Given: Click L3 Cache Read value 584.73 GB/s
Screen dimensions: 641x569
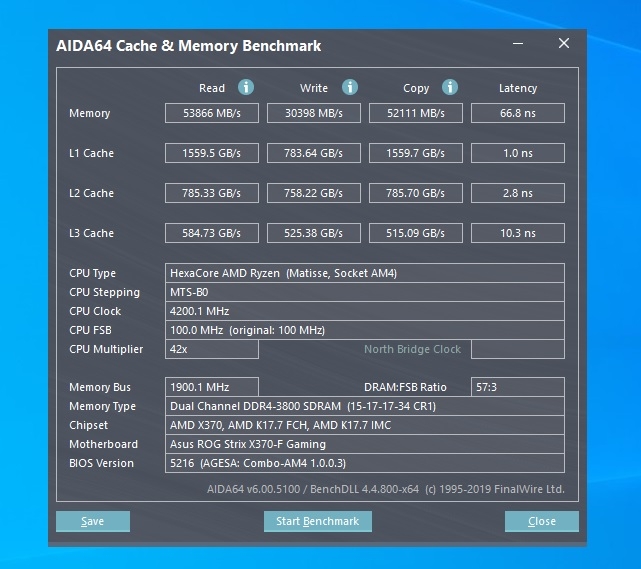Looking at the screenshot, I should (212, 233).
